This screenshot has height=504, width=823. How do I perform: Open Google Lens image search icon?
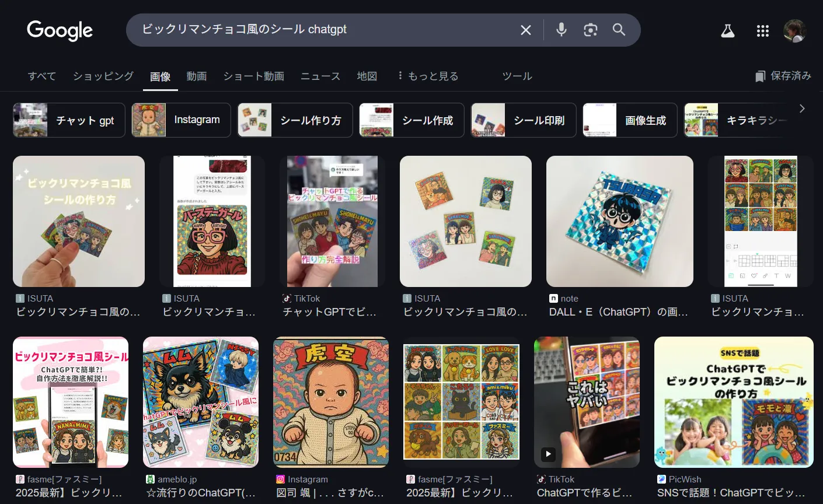pos(590,30)
